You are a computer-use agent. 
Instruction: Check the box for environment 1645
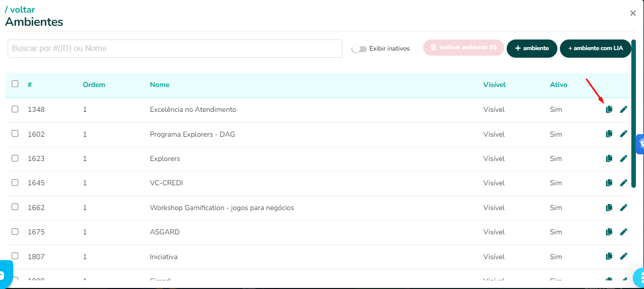coord(15,182)
